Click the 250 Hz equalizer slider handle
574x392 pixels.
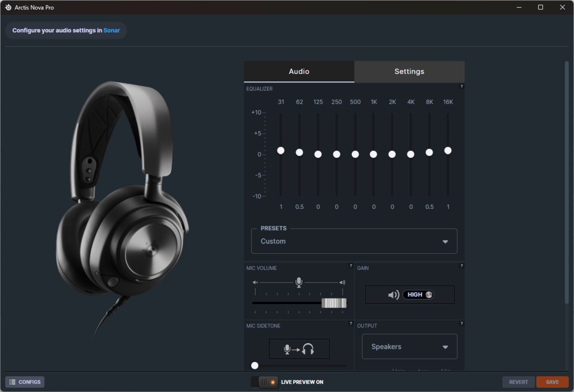tap(336, 155)
